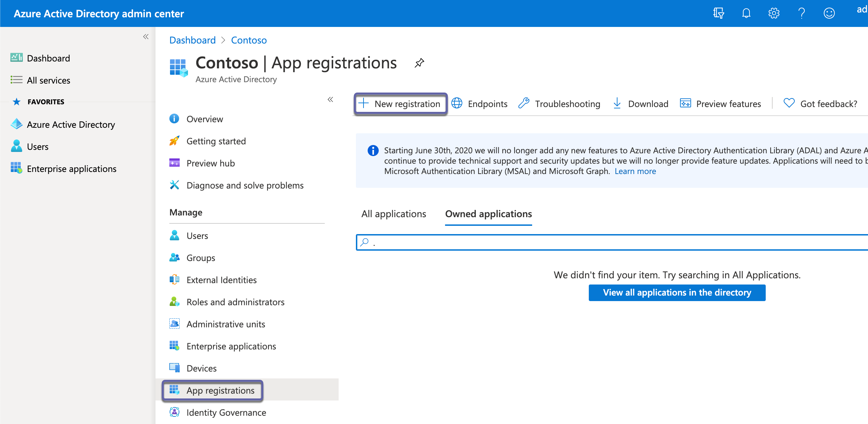868x424 pixels.
Task: Click the Azure Active Directory admin center title
Action: (x=99, y=13)
